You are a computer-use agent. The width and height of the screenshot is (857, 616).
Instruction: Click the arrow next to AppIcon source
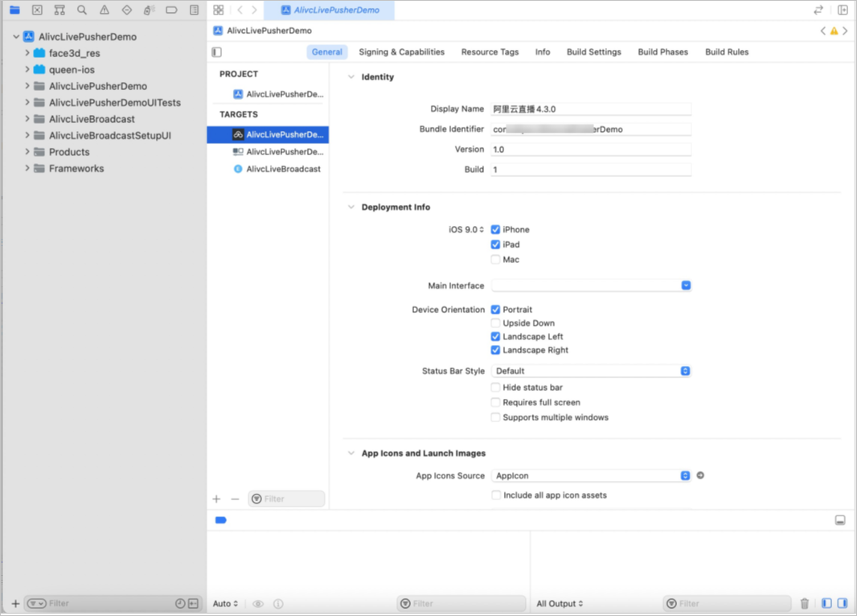point(701,475)
